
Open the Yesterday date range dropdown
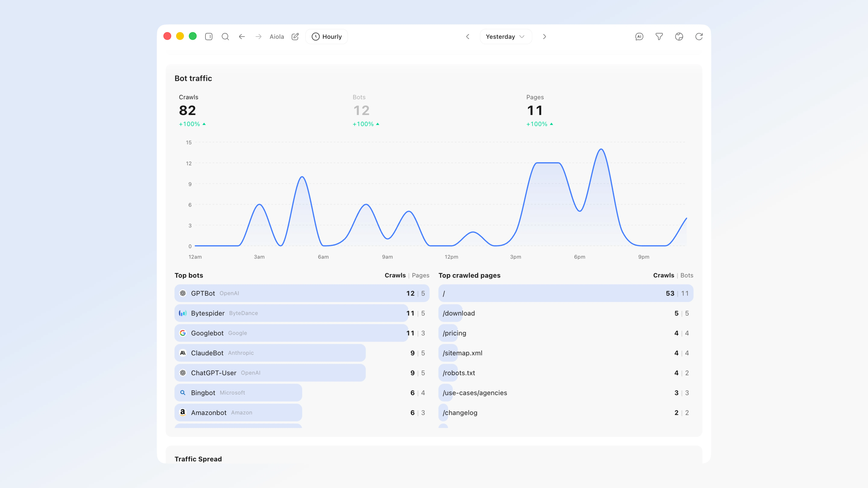pyautogui.click(x=506, y=36)
